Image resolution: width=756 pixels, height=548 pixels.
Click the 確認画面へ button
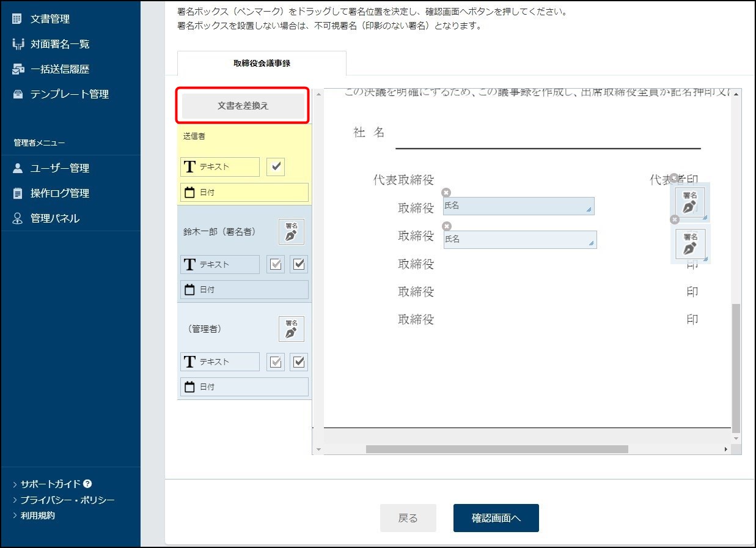tap(496, 518)
